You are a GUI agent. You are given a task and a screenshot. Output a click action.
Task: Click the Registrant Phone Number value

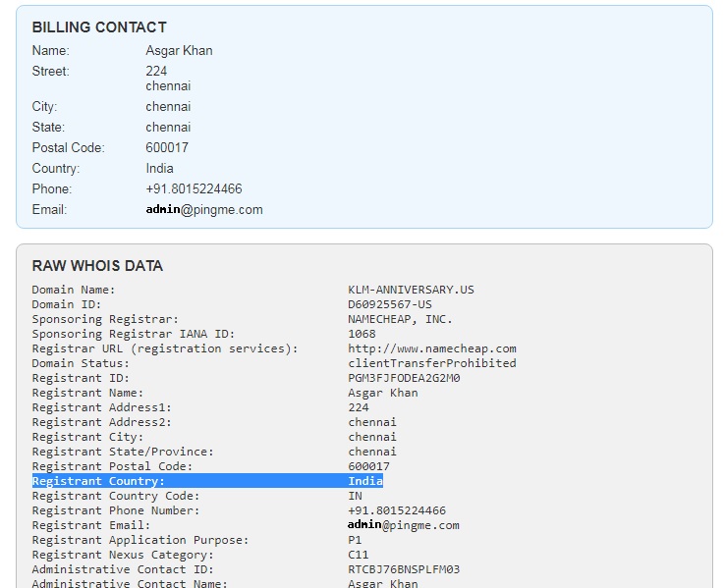(x=396, y=510)
